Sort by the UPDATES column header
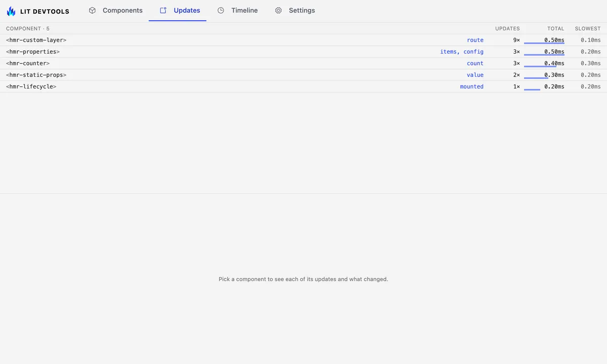This screenshot has height=364, width=607. pyautogui.click(x=507, y=29)
